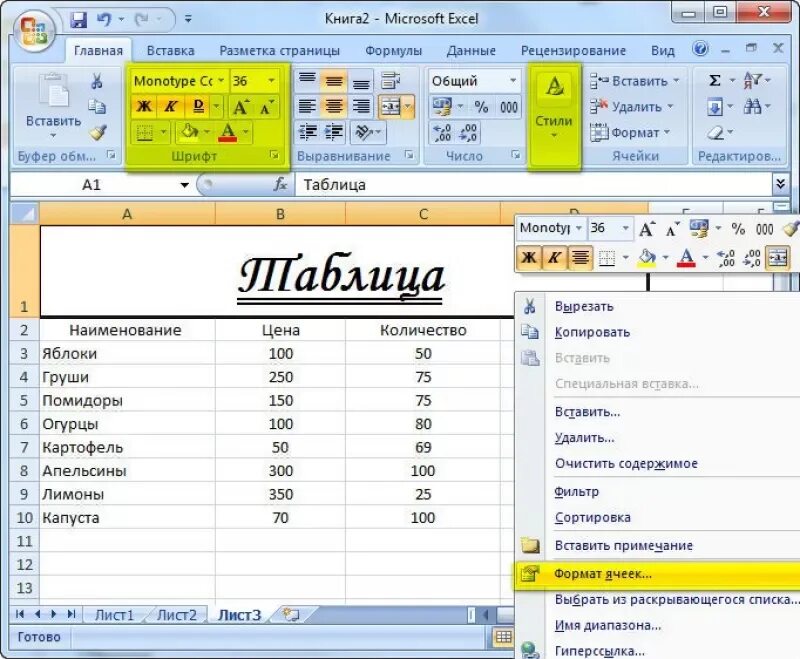Click the Select All corner of the grid
This screenshot has height=659, width=800.
(x=24, y=213)
